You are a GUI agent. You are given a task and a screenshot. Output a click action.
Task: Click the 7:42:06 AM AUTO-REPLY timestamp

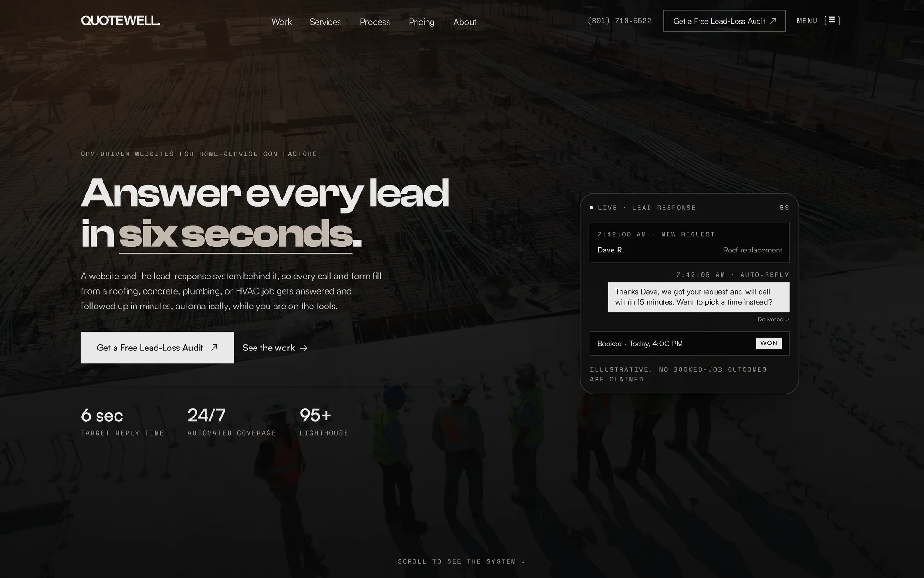pyautogui.click(x=733, y=275)
